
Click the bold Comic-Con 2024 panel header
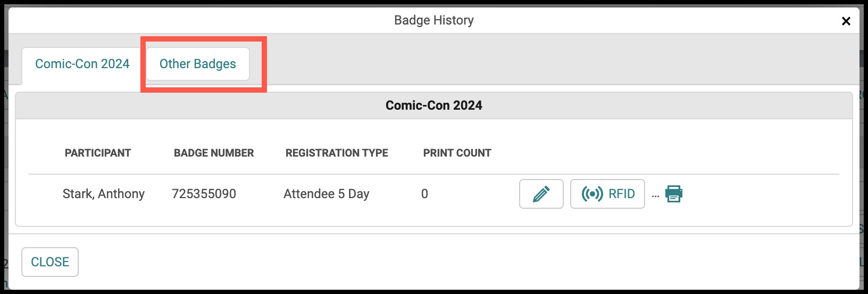tap(434, 105)
